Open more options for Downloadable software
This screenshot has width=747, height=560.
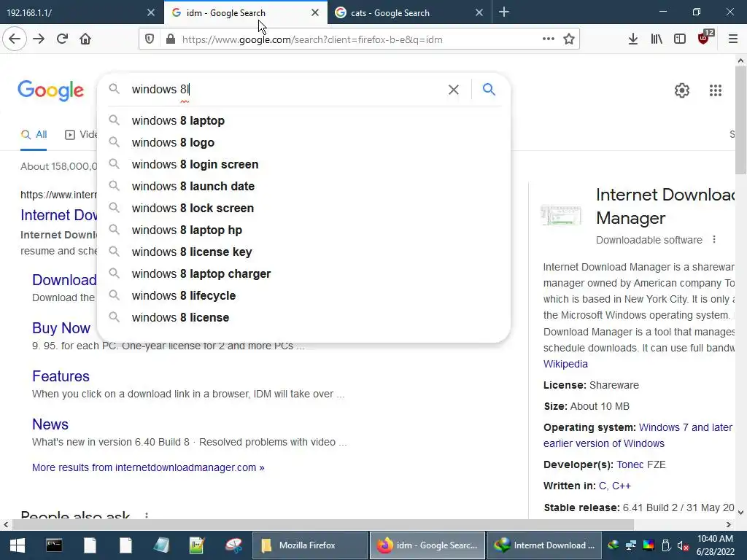point(713,239)
